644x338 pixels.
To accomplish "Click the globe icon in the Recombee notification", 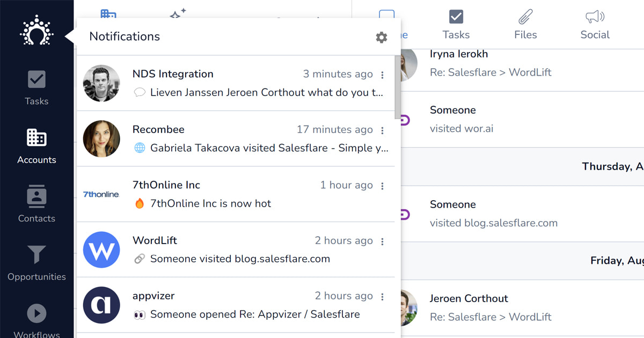I will tap(140, 148).
